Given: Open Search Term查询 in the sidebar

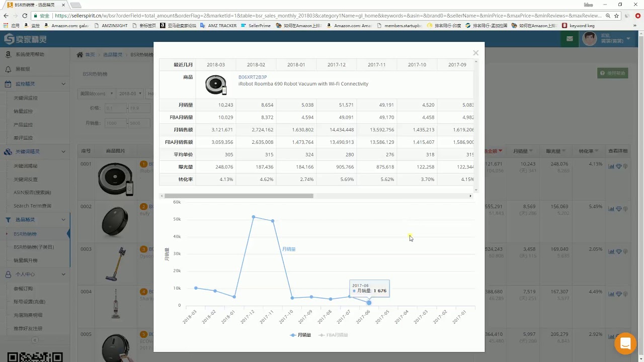Looking at the screenshot, I should pos(32,206).
